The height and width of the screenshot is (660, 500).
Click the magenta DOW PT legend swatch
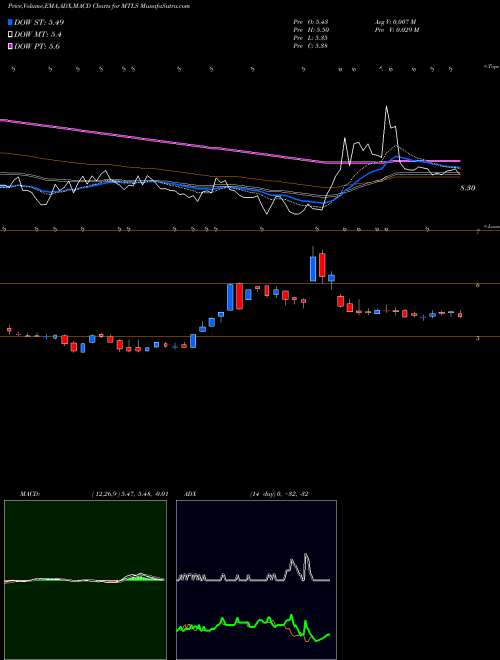click(x=11, y=46)
